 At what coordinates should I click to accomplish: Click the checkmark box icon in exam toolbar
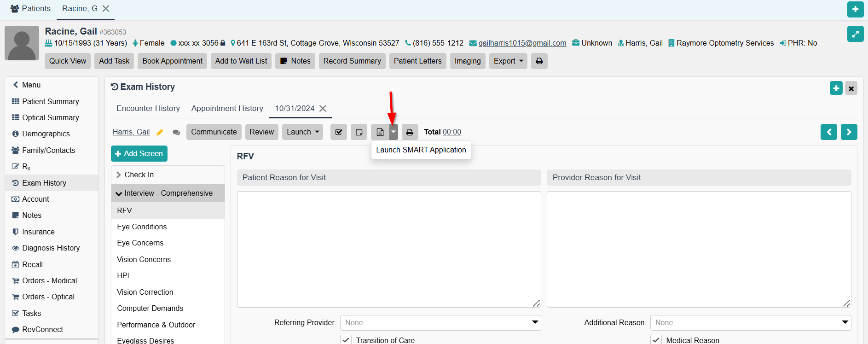pos(339,132)
